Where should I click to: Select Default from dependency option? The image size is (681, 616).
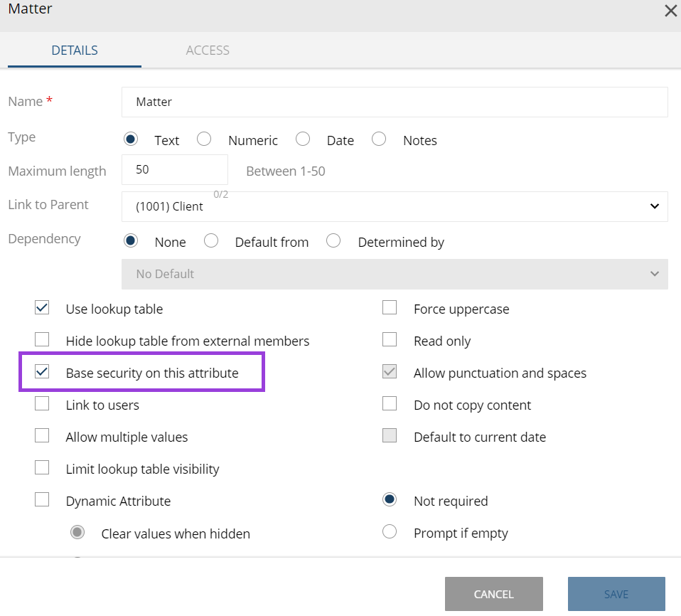pos(211,241)
